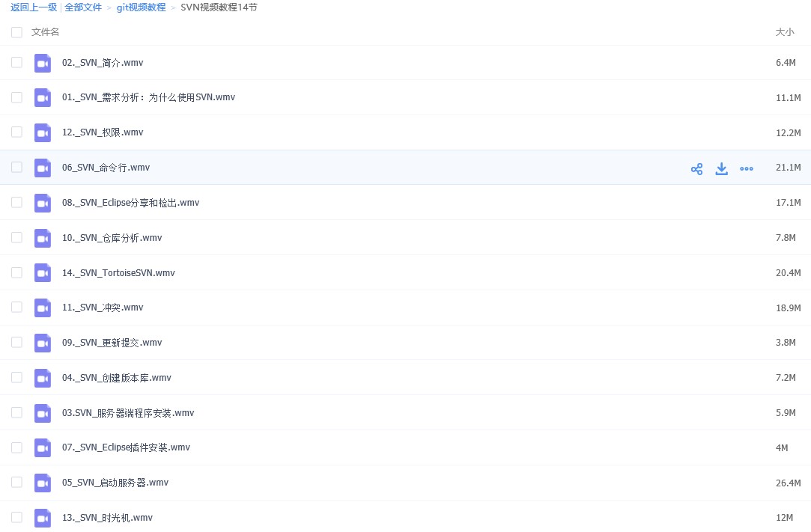Download the 06_SVN_命令行.wmv file

pos(722,169)
